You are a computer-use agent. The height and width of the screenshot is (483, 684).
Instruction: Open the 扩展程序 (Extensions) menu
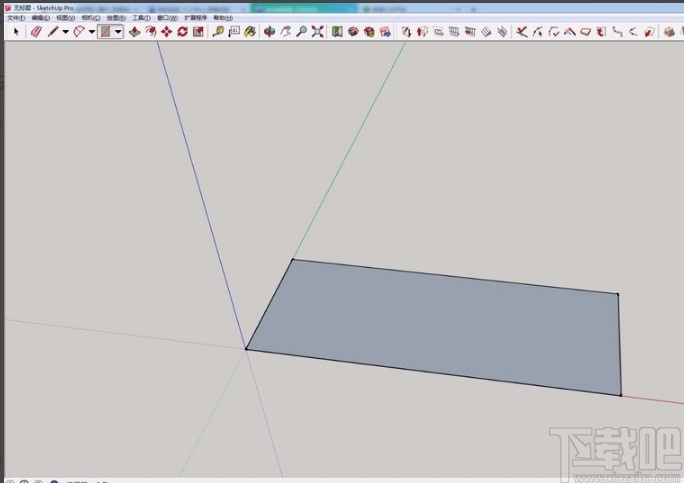click(x=195, y=18)
